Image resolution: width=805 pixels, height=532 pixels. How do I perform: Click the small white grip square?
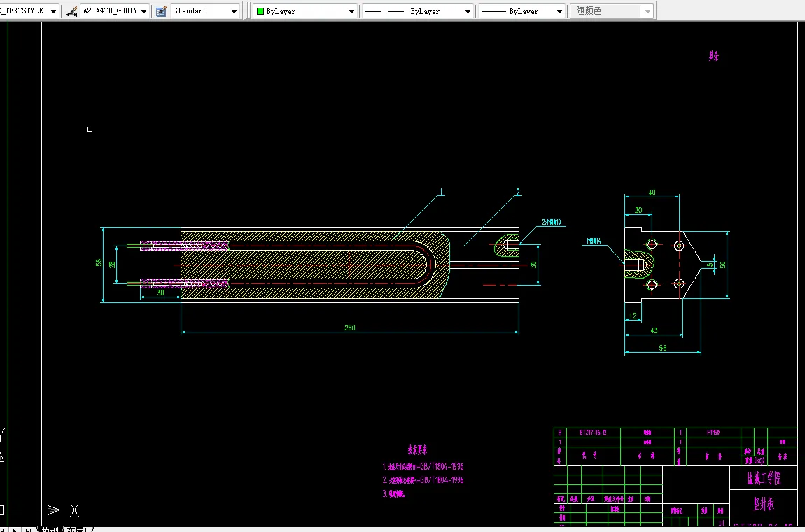[x=90, y=129]
